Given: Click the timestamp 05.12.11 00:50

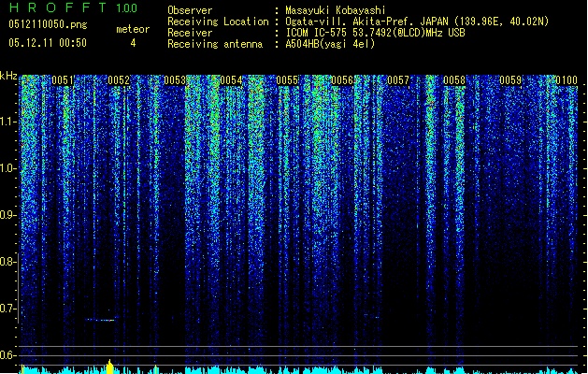Looking at the screenshot, I should point(48,43).
